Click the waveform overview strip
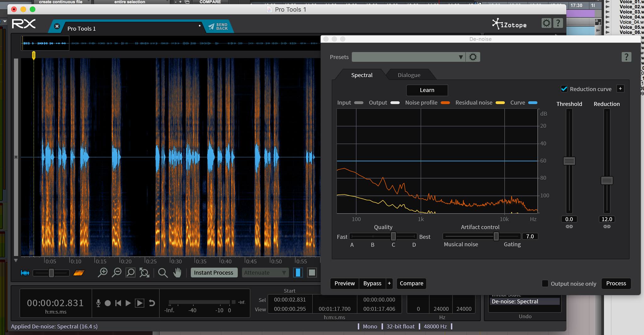Screen dimensions: 644x335 pos(171,43)
